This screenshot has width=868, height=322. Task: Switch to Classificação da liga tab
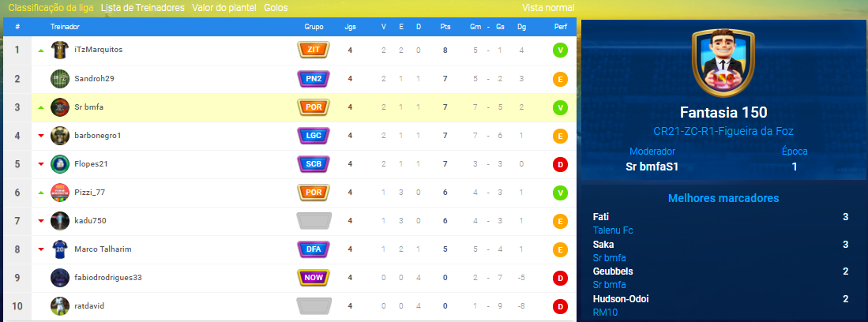(x=51, y=8)
